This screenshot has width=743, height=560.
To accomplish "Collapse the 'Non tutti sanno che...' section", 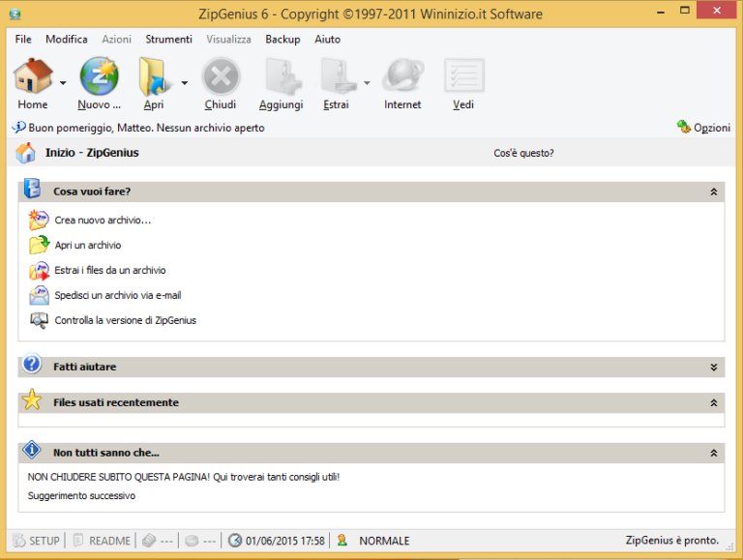I will pyautogui.click(x=714, y=453).
